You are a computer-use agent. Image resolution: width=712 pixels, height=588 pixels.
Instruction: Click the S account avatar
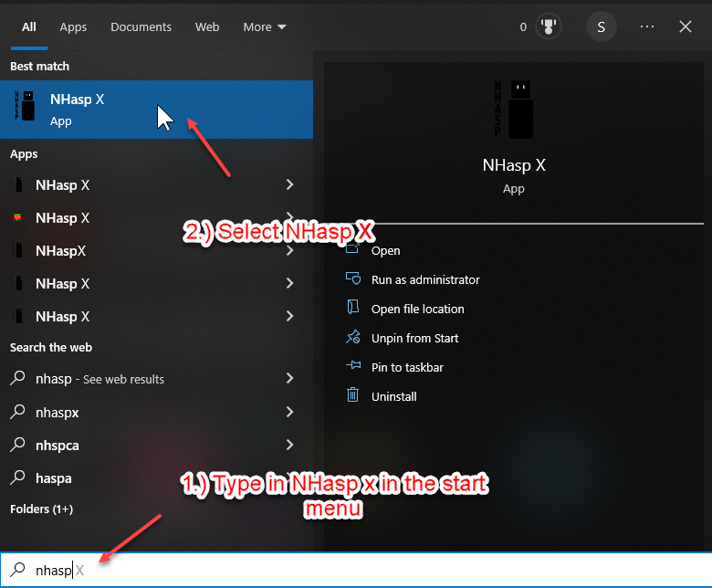coord(602,26)
